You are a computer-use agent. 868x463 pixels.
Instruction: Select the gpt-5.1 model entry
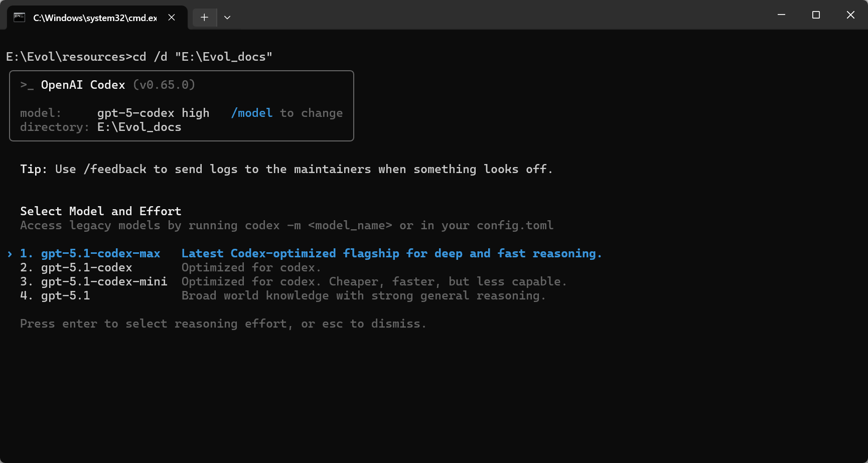tap(65, 296)
